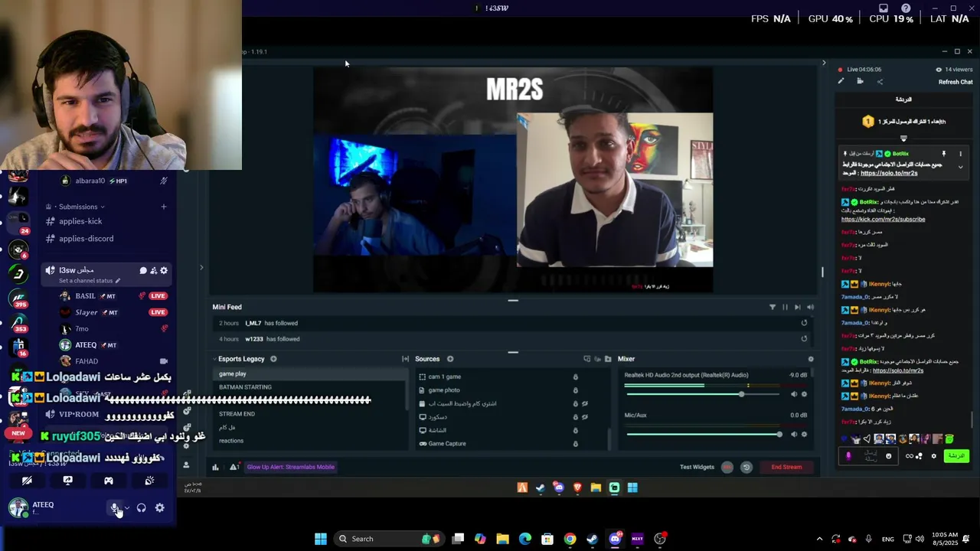Deafen with Discord headphones icon

141,508
